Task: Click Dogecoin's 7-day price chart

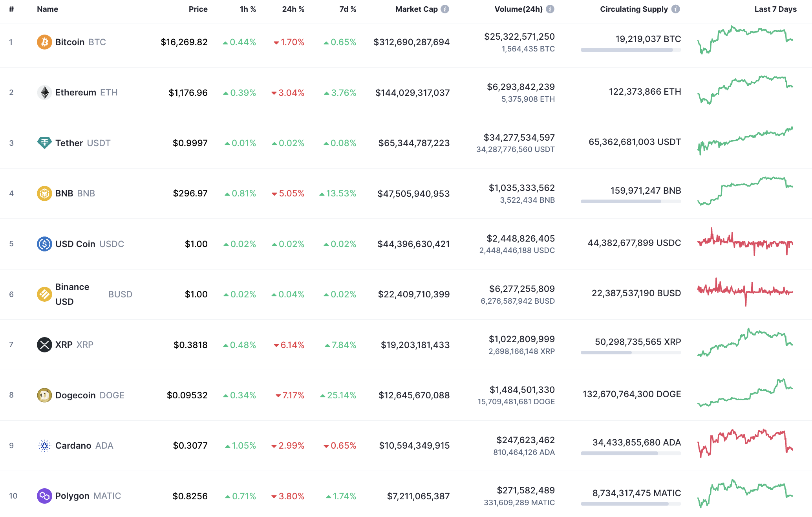Action: 746,395
